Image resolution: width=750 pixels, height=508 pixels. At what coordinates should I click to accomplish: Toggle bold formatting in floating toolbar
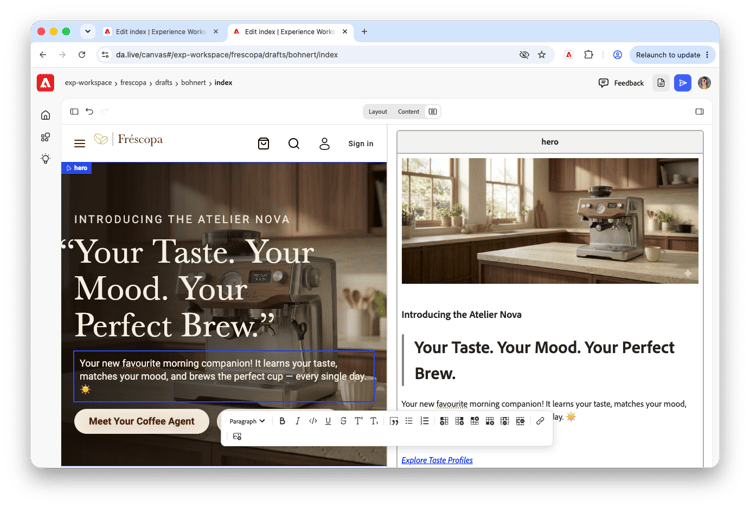point(282,421)
